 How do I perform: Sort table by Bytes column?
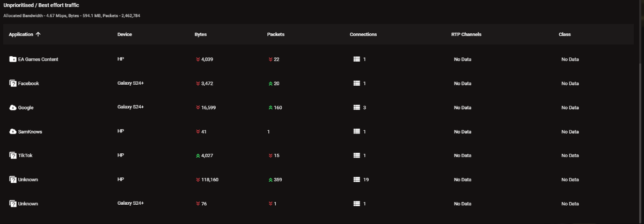point(200,34)
